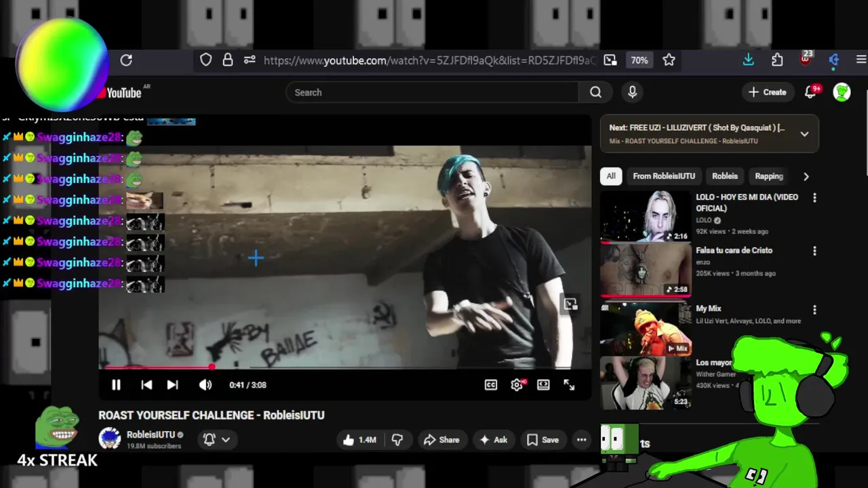Switch to theater mode
Screen dimensions: 868x488
(x=543, y=385)
